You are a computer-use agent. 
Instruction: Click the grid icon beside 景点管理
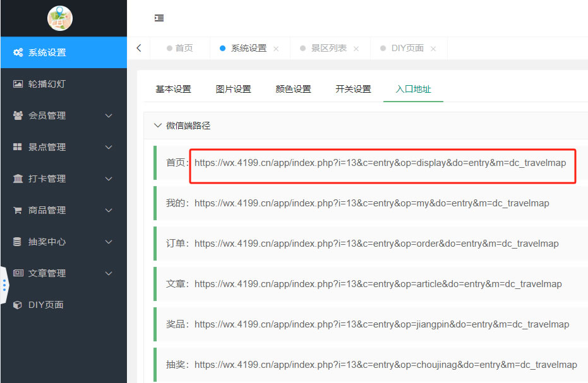click(x=18, y=147)
